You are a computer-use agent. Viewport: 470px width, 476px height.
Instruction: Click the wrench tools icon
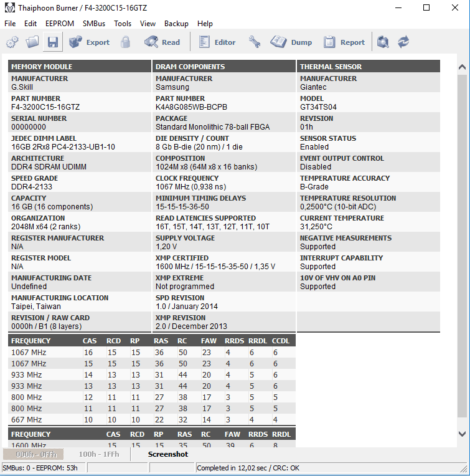click(255, 42)
